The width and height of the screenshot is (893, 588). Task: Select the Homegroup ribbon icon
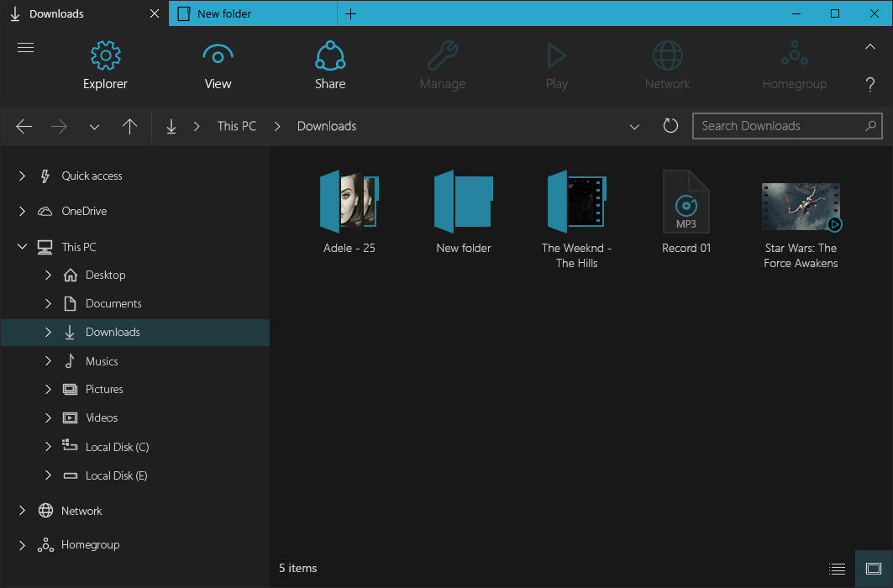(x=794, y=54)
